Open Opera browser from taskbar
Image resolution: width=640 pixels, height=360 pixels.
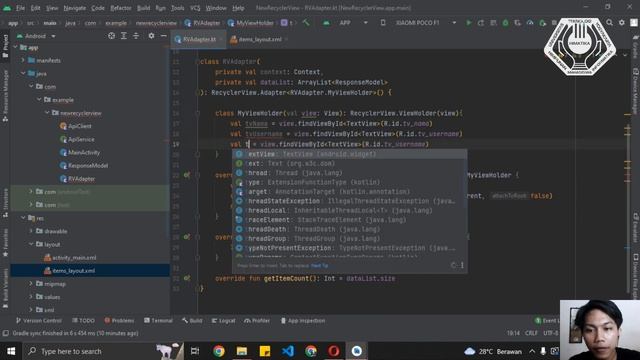[x=333, y=351]
